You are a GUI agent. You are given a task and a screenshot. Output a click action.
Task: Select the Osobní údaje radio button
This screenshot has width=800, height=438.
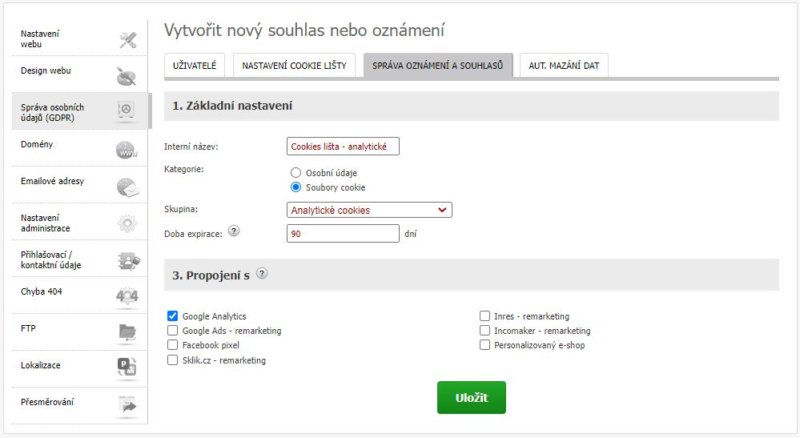tap(295, 173)
